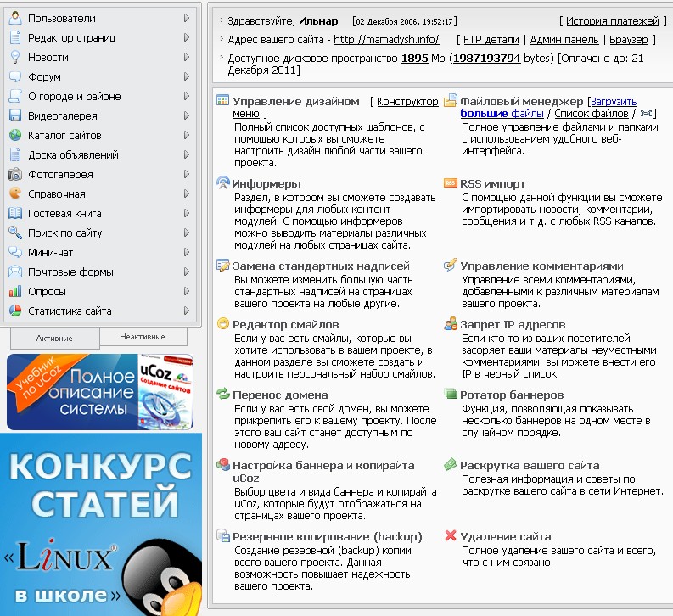Expand the Пользователи menu arrow
The width and height of the screenshot is (673, 616).
pyautogui.click(x=186, y=18)
